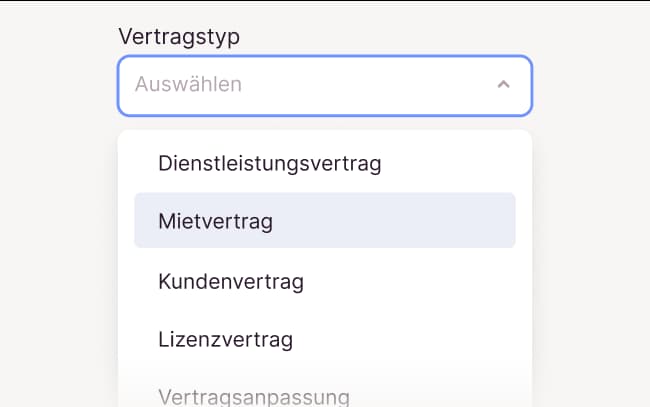Select Dienstleistungsvertrag from the list
This screenshot has width=650, height=407.
tap(270, 163)
